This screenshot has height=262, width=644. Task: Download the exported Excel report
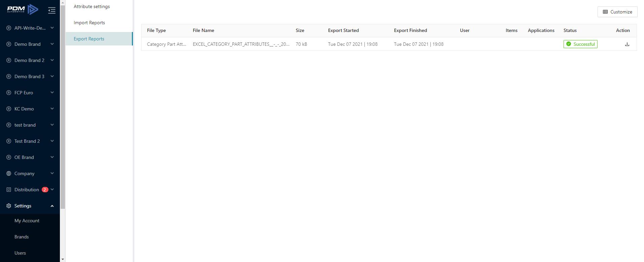[627, 44]
